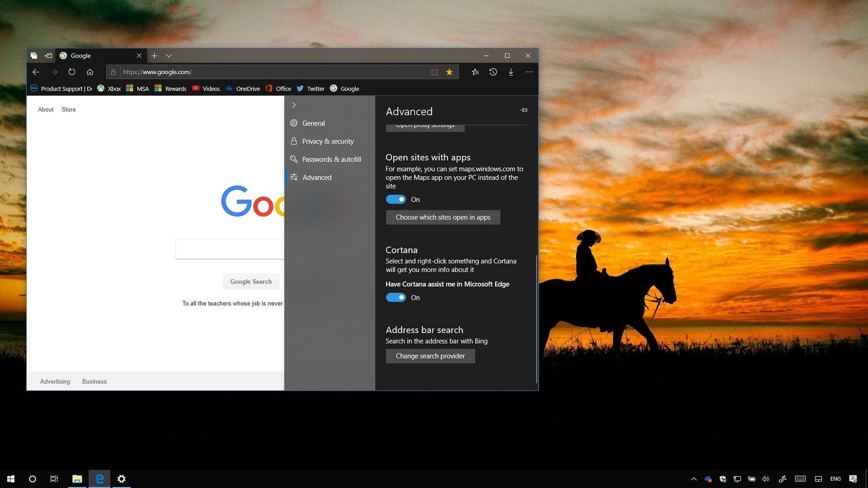This screenshot has width=868, height=488.
Task: Pin the Advanced settings pane
Action: (524, 110)
